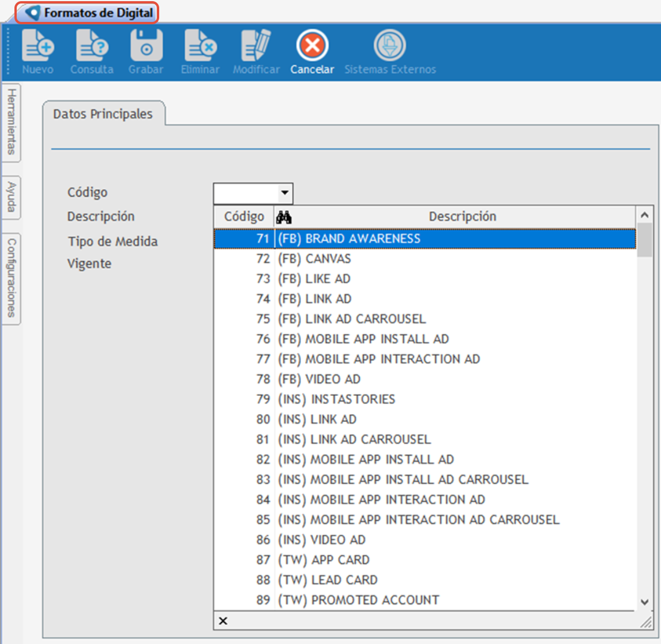This screenshot has width=661, height=644.
Task: Select row 82 (INS) MOBILE APP INSTALL AD
Action: (x=425, y=459)
